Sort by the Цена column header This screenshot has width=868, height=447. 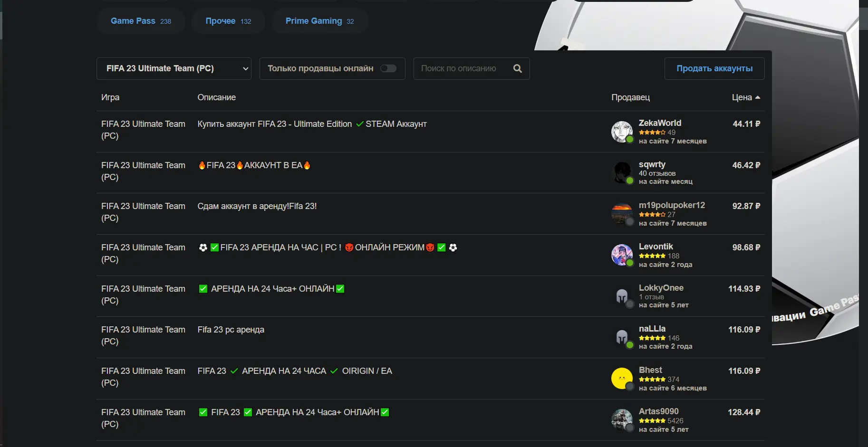pyautogui.click(x=746, y=97)
